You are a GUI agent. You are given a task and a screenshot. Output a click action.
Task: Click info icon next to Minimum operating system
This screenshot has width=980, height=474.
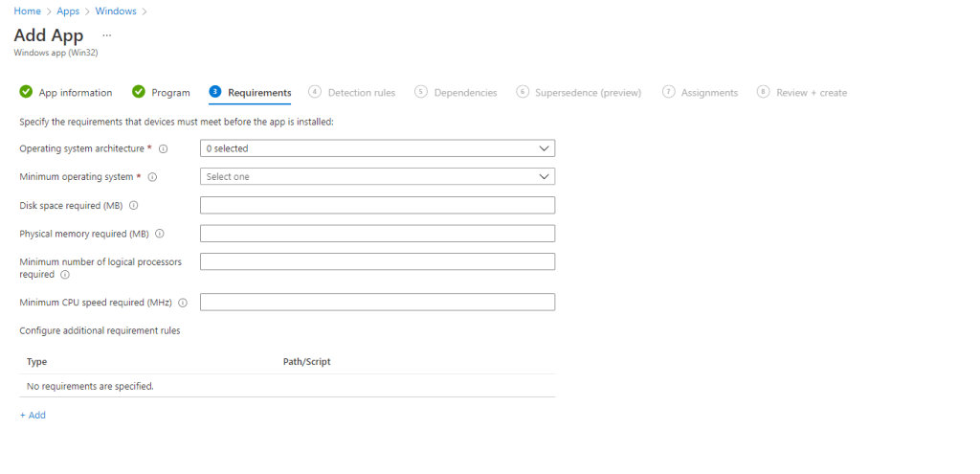[x=152, y=177]
